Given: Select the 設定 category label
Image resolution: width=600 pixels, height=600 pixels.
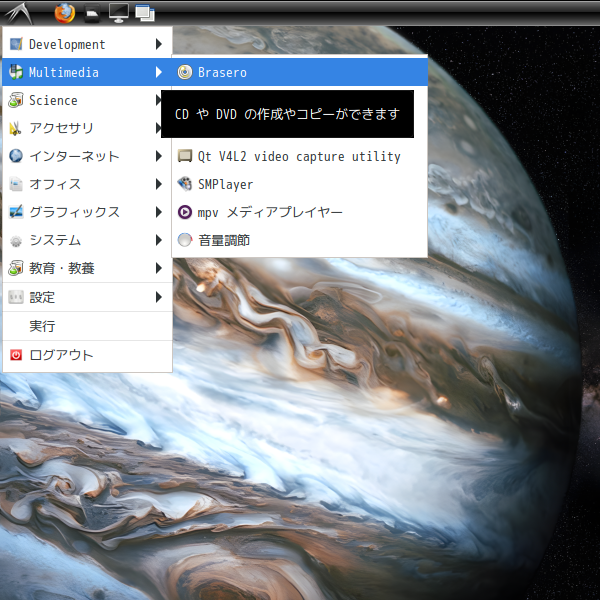Looking at the screenshot, I should (x=42, y=297).
